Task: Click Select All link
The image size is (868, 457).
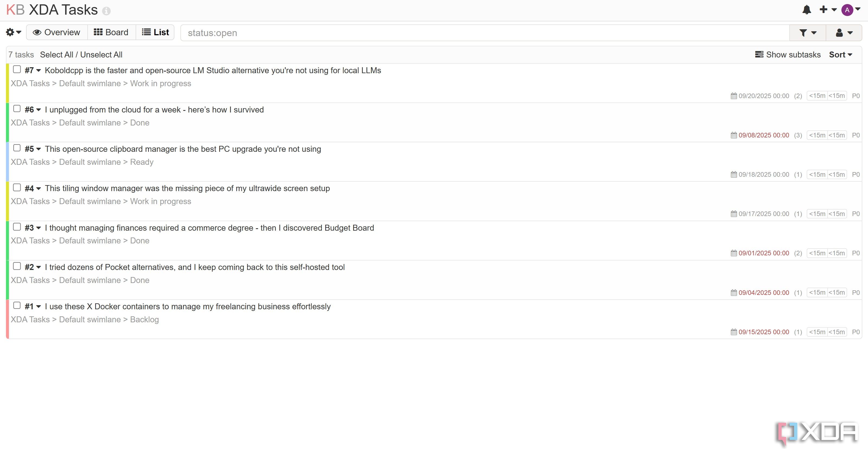Action: [57, 54]
